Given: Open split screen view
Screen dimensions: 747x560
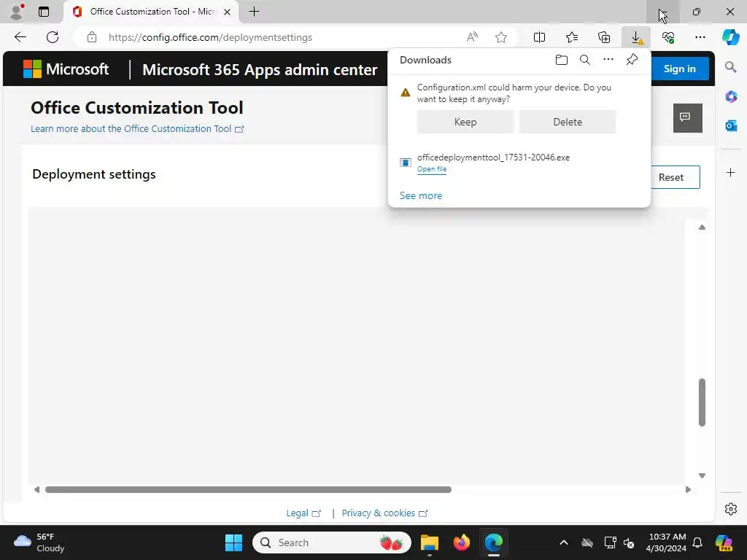Looking at the screenshot, I should [x=539, y=37].
